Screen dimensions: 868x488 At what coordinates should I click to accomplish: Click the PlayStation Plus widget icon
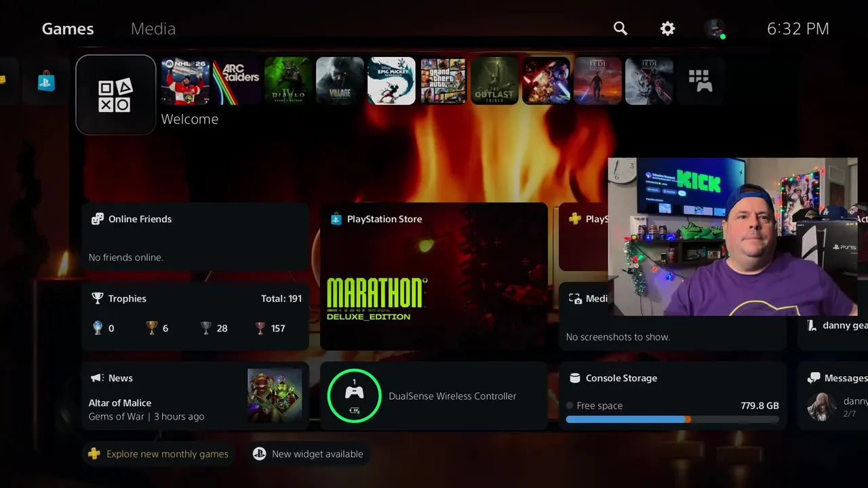tap(575, 219)
